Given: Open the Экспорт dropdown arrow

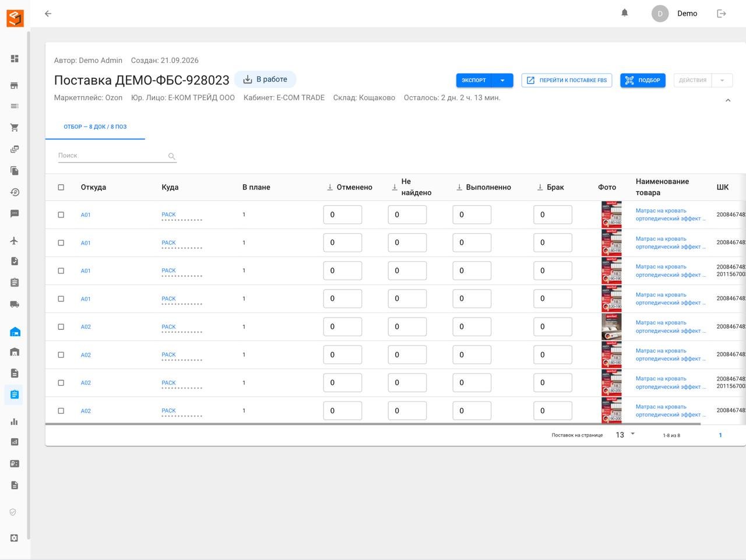Looking at the screenshot, I should click(502, 80).
